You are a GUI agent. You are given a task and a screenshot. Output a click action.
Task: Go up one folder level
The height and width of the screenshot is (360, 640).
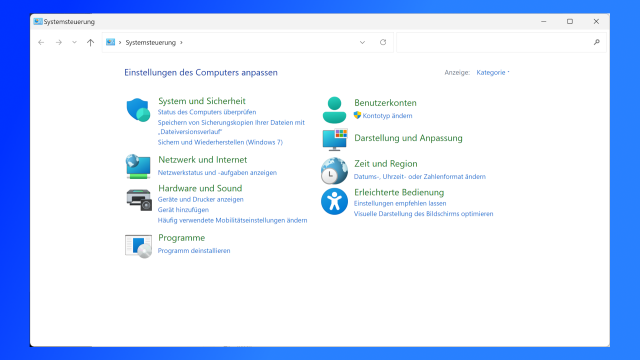click(x=91, y=42)
